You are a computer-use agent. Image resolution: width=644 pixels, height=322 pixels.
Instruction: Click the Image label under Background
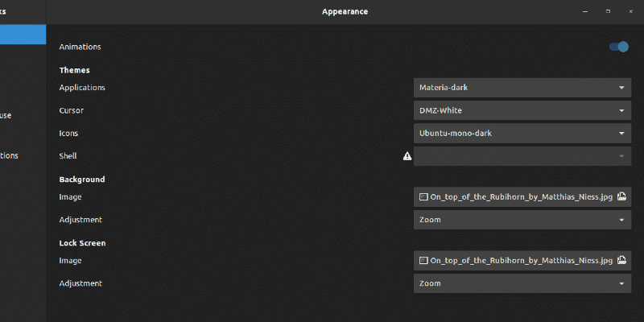pyautogui.click(x=70, y=197)
